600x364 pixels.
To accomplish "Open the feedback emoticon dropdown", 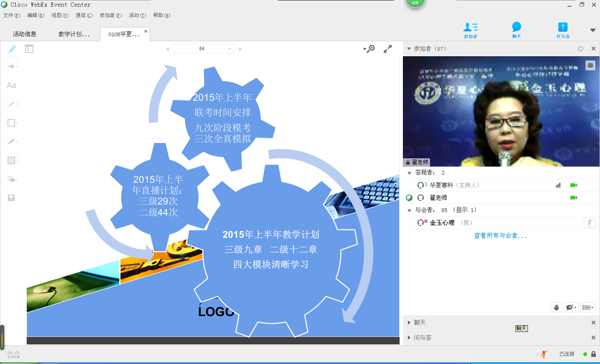I will click(x=571, y=307).
